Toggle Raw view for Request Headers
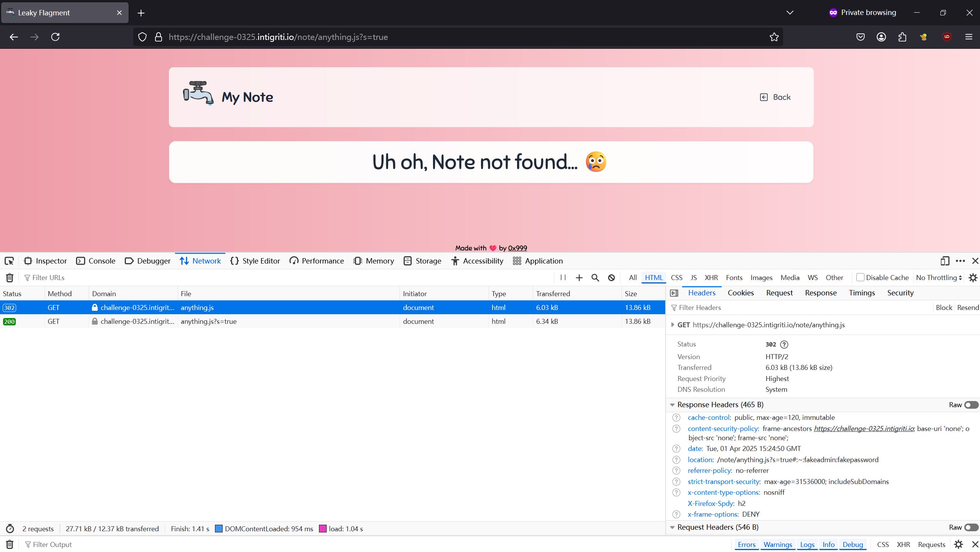This screenshot has width=980, height=552. [x=970, y=527]
